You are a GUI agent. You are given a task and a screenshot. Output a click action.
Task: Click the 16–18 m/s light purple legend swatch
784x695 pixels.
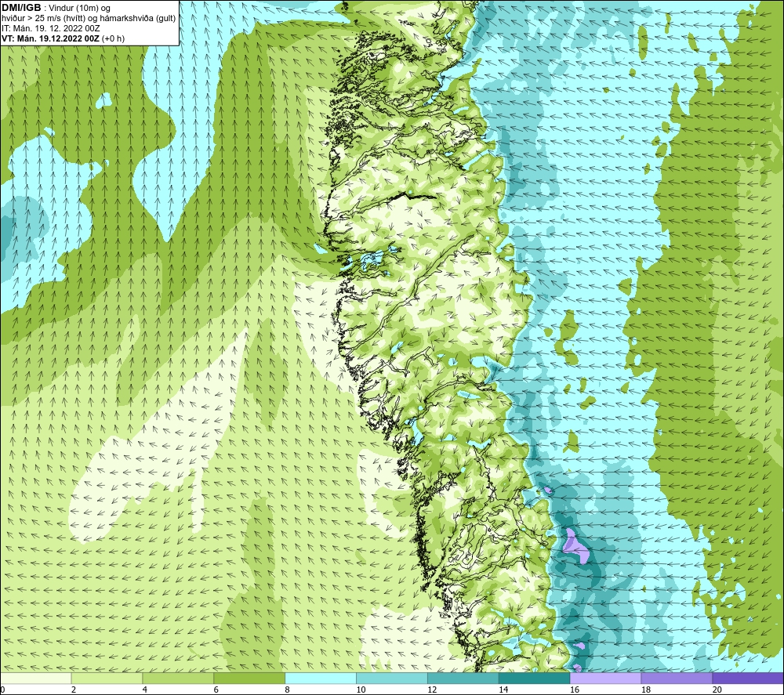coord(605,678)
